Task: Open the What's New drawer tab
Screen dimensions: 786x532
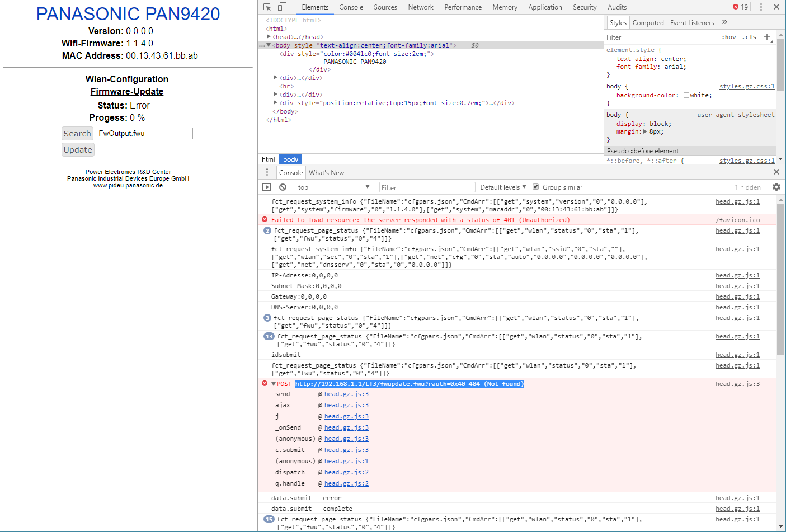Action: click(326, 173)
